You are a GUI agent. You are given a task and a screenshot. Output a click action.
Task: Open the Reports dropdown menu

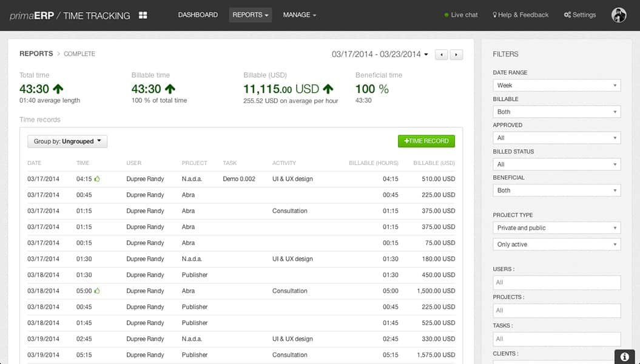250,15
